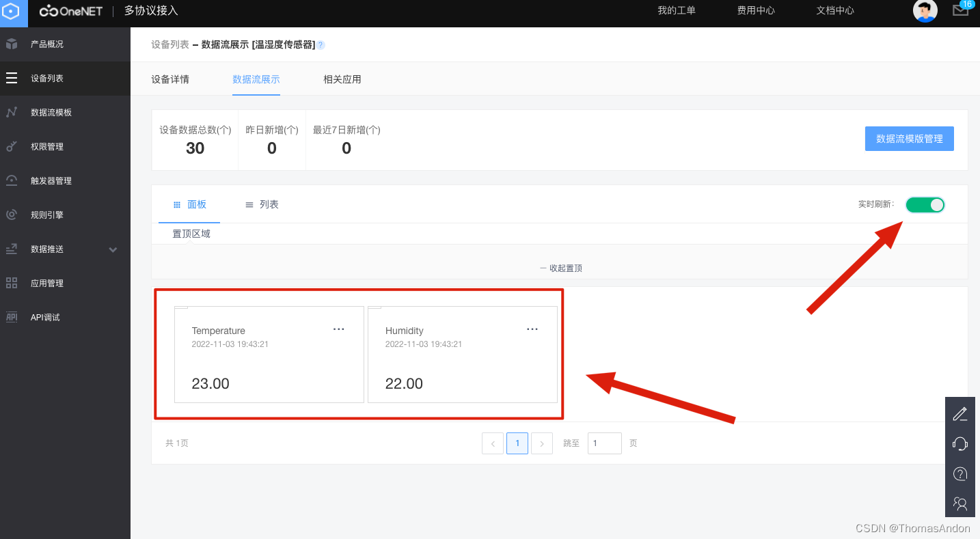Click the 应用管理 grid icon

point(12,283)
